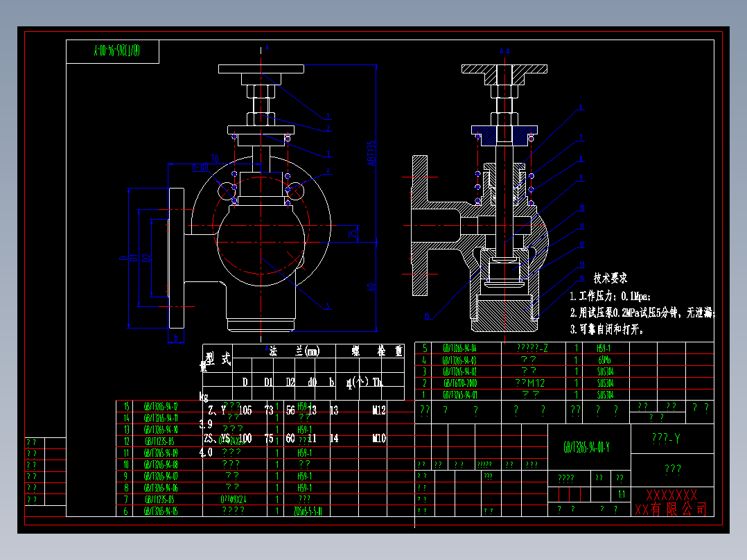Click ZQSn5-5-5 material in parts list row 6
This screenshot has height=560, width=747.
[x=308, y=511]
